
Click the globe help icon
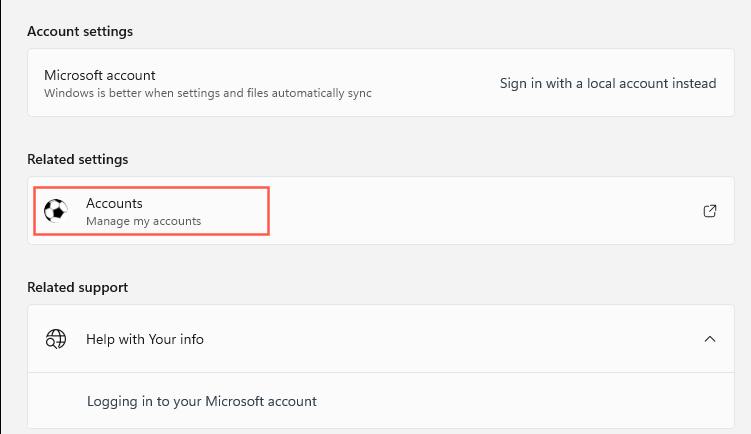coord(57,339)
